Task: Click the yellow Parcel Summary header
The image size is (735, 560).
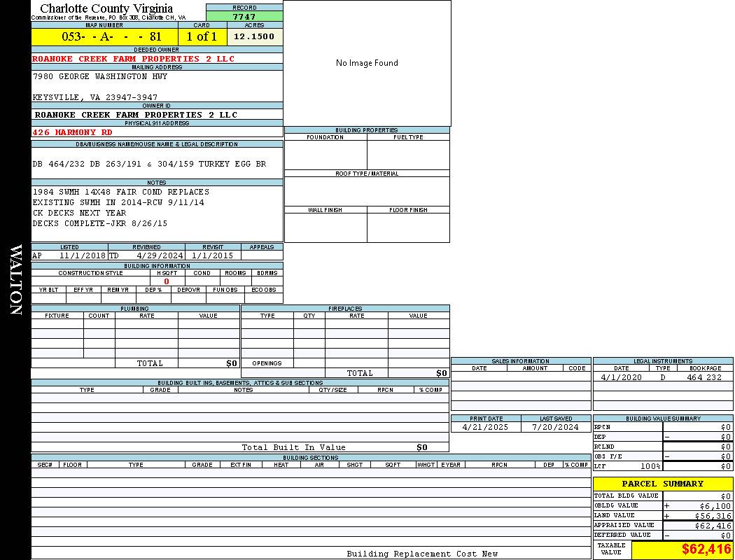Action: [662, 484]
